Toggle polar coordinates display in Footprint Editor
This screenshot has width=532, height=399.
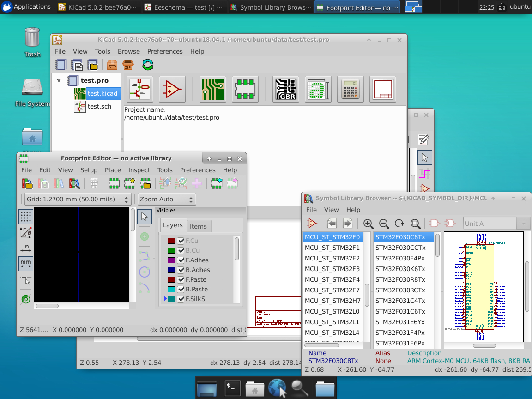(x=26, y=232)
